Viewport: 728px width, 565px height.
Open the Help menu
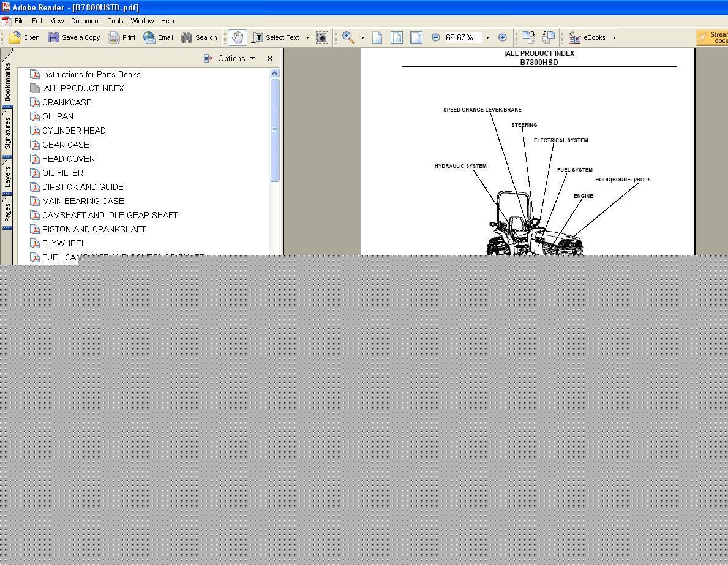tap(168, 21)
